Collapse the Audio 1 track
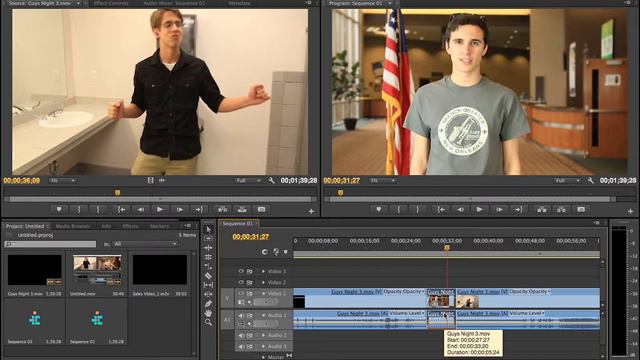 pyautogui.click(x=264, y=316)
